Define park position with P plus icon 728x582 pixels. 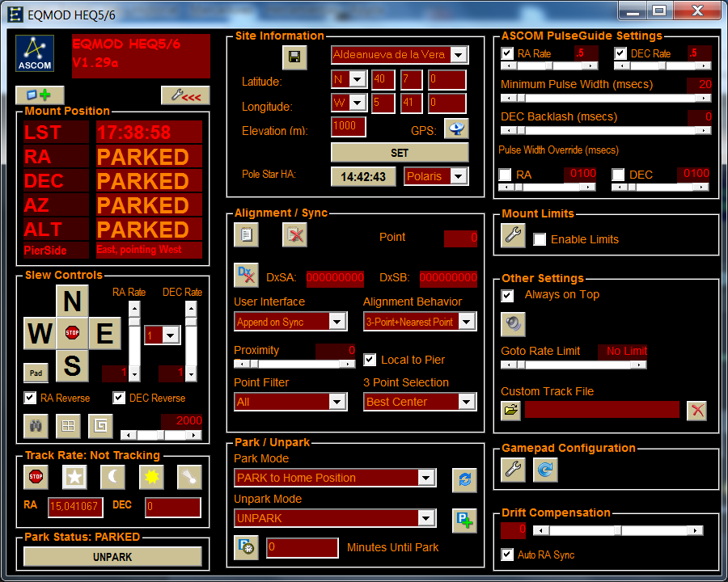click(465, 521)
